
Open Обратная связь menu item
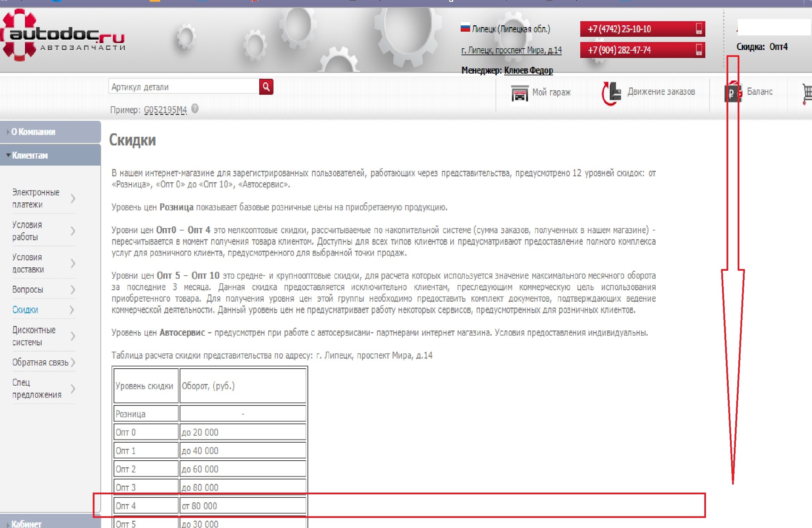click(x=40, y=362)
